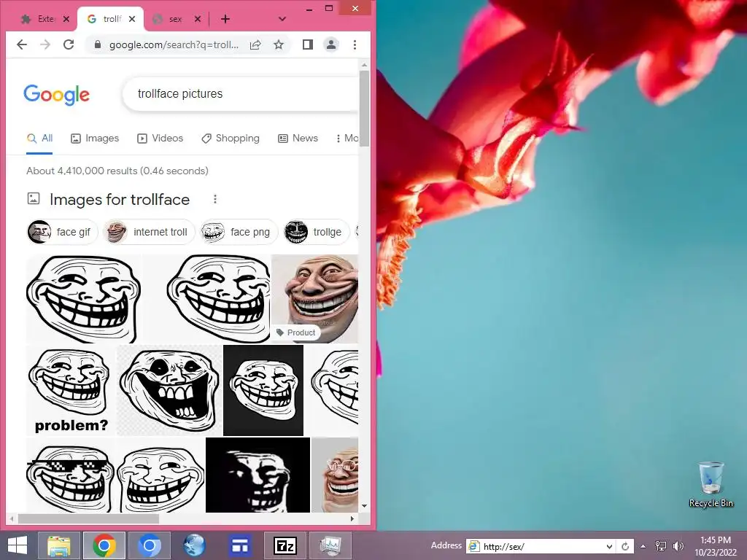
Task: Switch to Shopping results tab
Action: [x=231, y=138]
